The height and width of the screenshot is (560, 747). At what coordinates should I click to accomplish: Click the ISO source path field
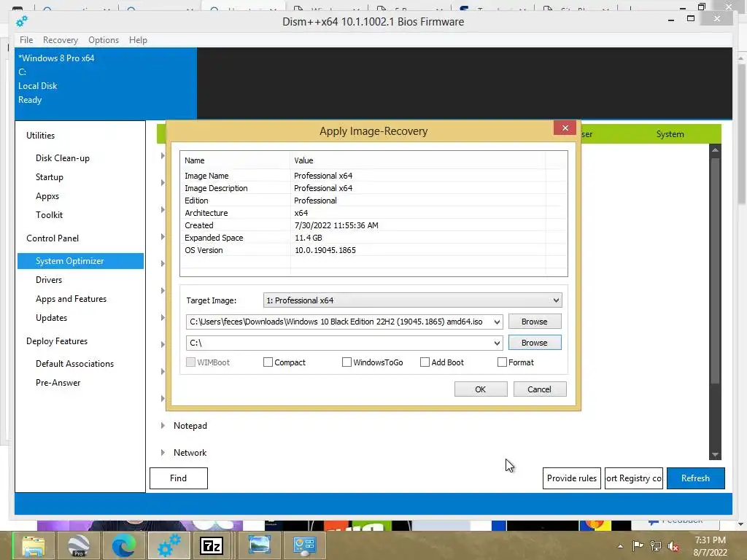click(339, 322)
